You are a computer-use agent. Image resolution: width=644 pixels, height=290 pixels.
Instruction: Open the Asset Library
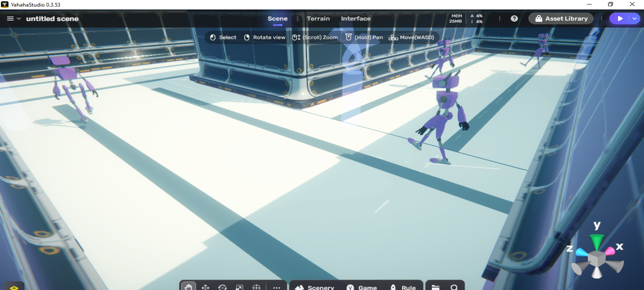[561, 18]
